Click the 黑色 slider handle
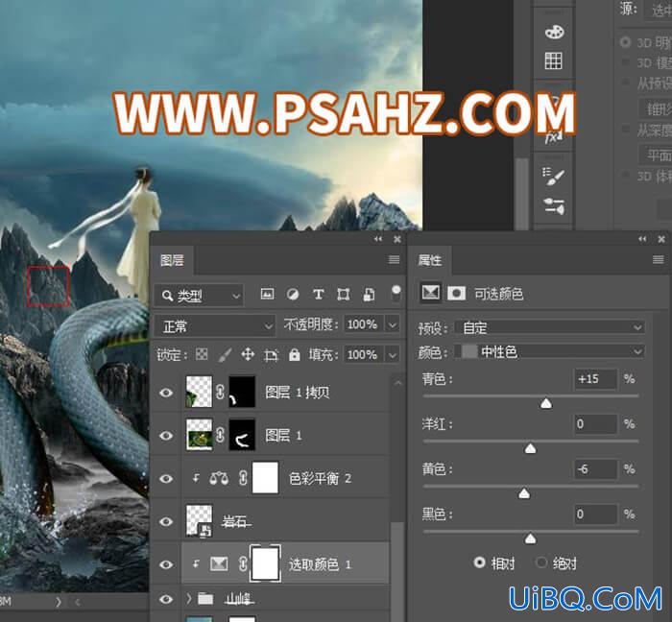This screenshot has width=672, height=622. (530, 538)
